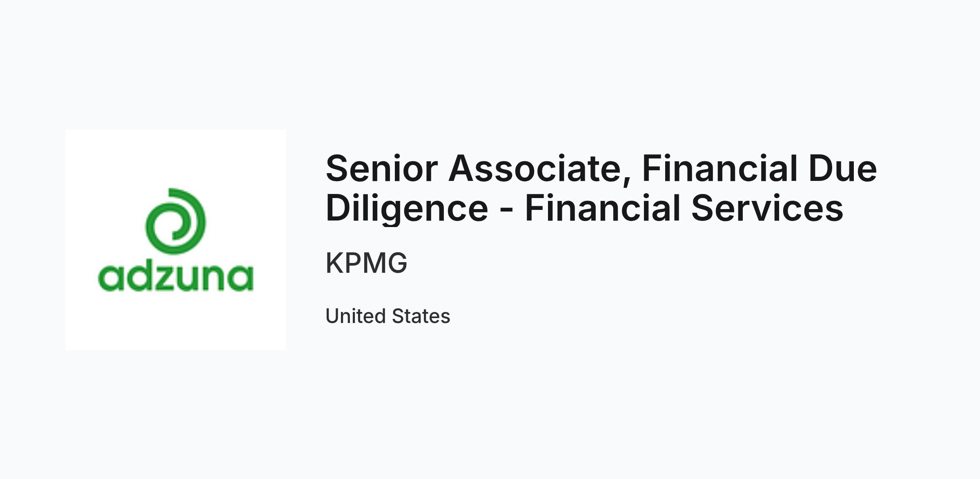980x479 pixels.
Task: Click 'Financial' on the second title line
Action: coord(602,208)
